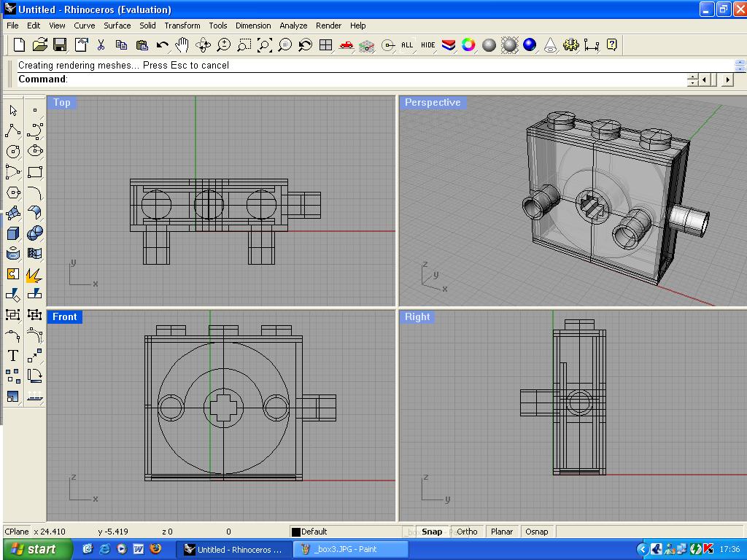The width and height of the screenshot is (747, 560).
Task: Select the Box solid tool
Action: [x=13, y=233]
